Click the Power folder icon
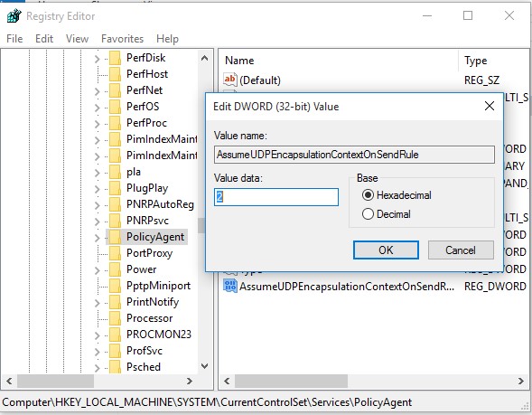 115,269
